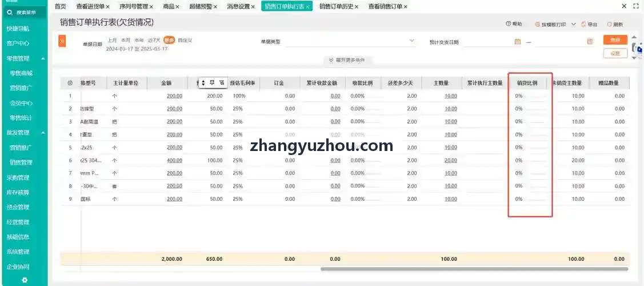
Task: Click 预计交货日期 start date input field
Action: click(x=493, y=42)
